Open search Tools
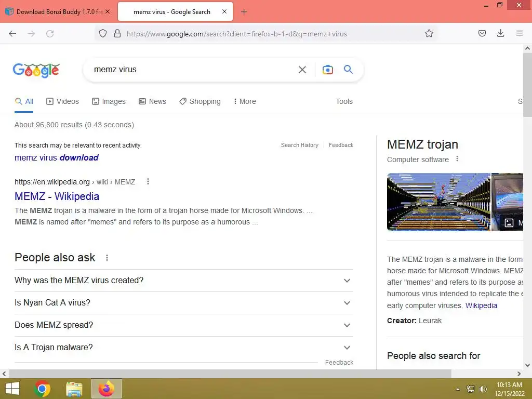 344,101
